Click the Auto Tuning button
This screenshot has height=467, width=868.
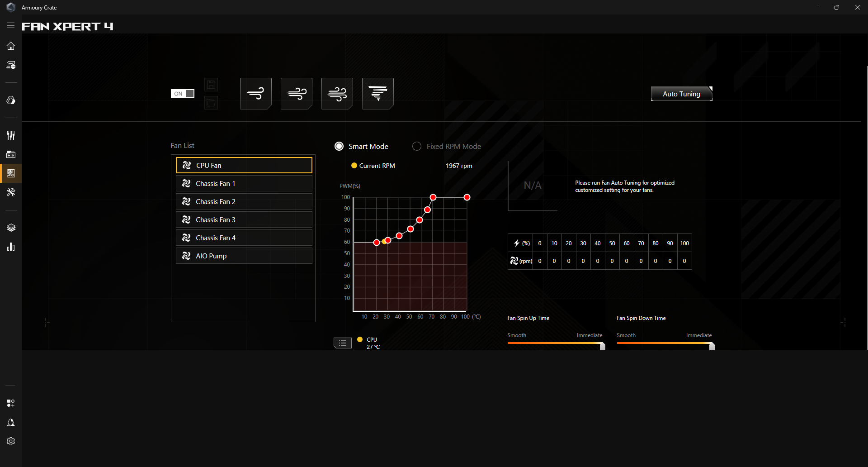coord(682,94)
